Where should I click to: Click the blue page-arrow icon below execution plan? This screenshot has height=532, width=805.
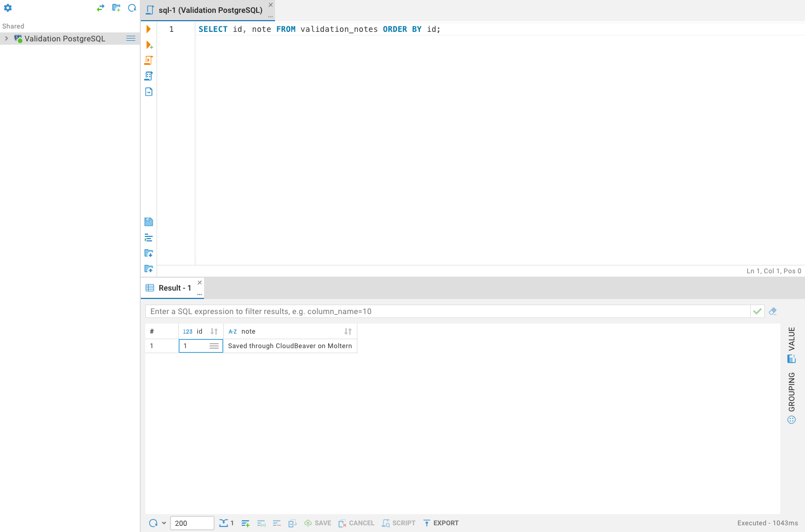149,92
